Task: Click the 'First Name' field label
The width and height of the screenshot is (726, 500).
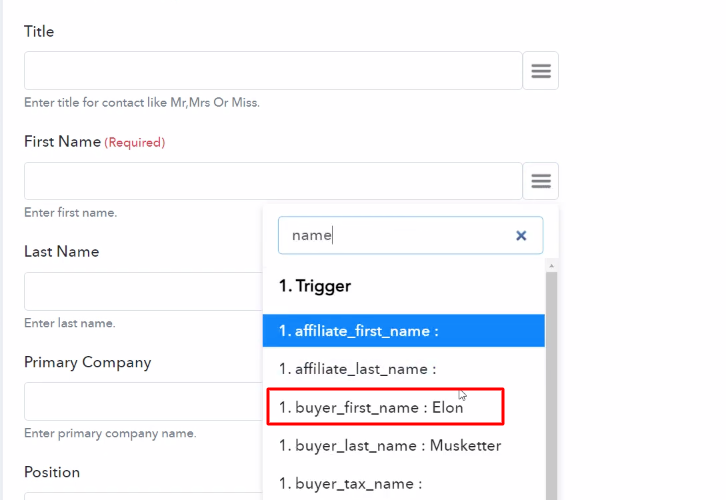Action: 63,142
